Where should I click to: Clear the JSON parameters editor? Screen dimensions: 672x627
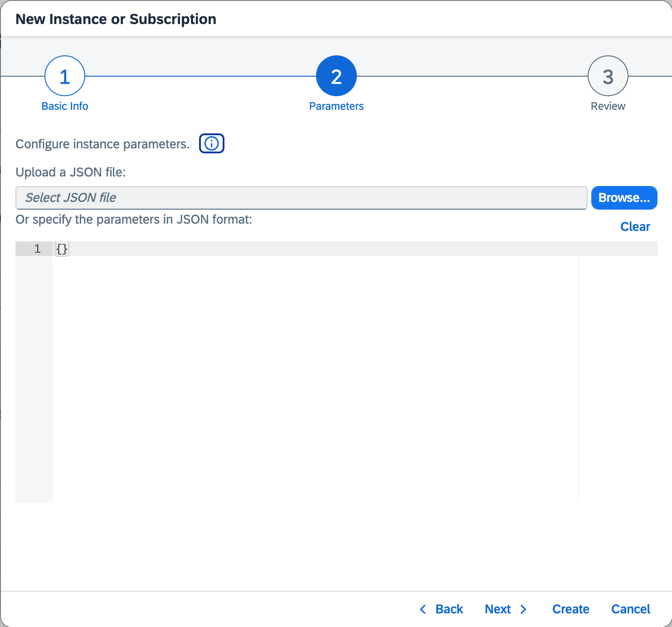click(x=635, y=226)
